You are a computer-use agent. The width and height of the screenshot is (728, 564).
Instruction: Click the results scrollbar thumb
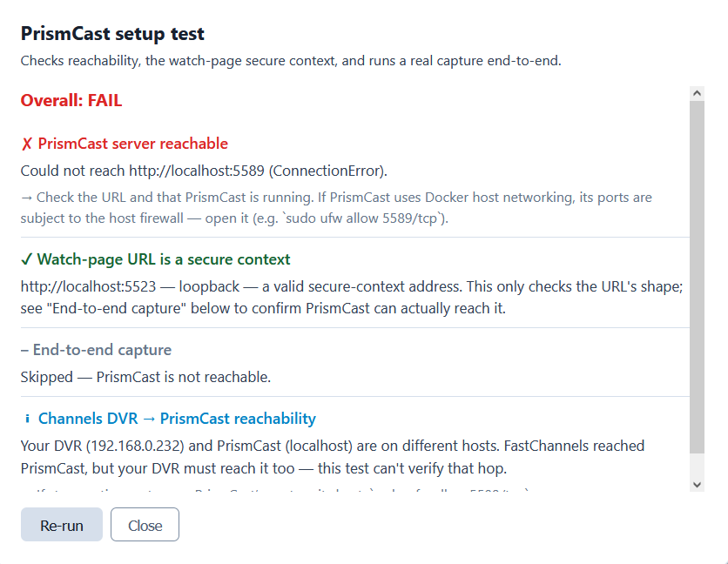point(697,277)
